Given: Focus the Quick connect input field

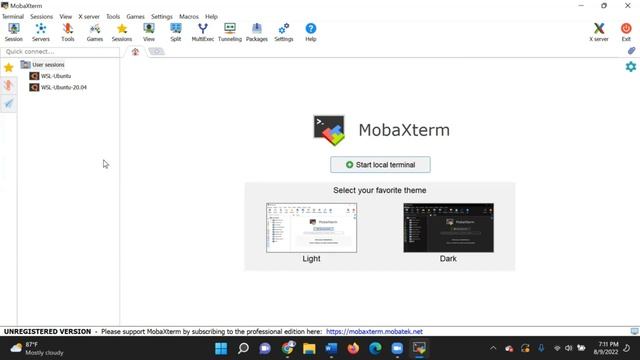Looking at the screenshot, I should click(x=60, y=52).
